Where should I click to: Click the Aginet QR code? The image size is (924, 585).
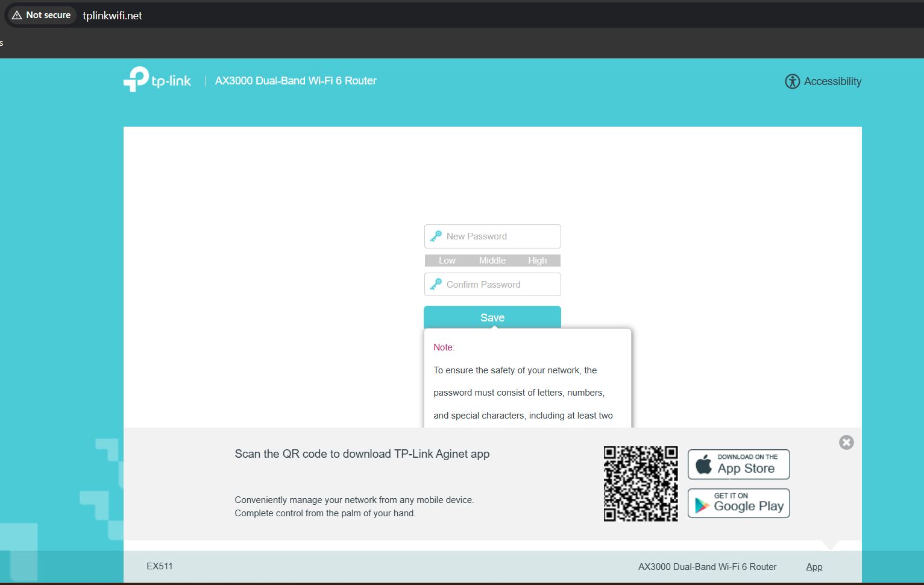click(640, 483)
